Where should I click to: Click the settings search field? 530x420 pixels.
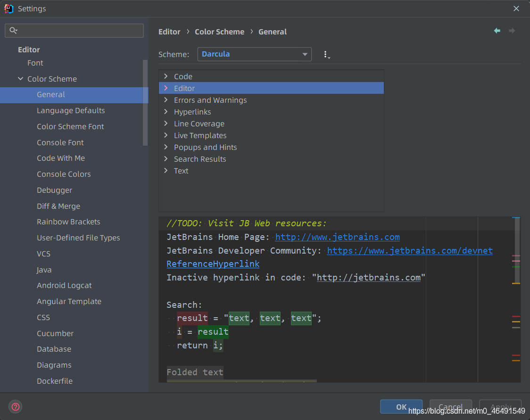[74, 31]
